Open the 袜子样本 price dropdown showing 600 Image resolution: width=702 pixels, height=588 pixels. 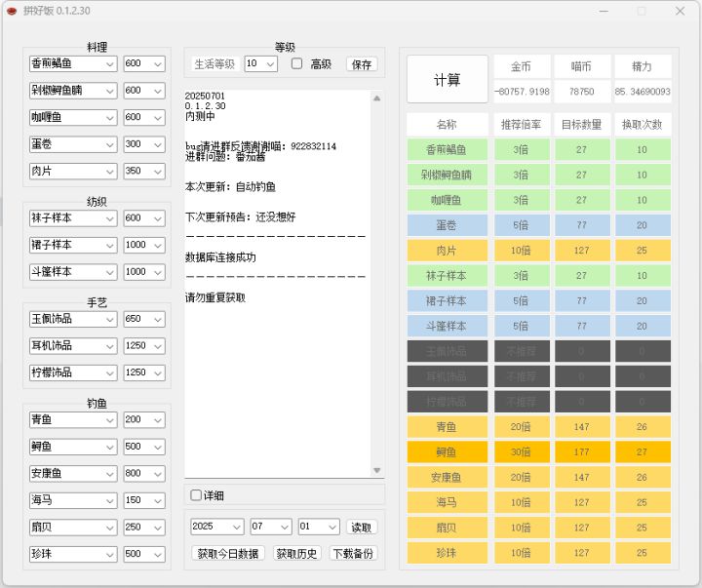(x=144, y=218)
